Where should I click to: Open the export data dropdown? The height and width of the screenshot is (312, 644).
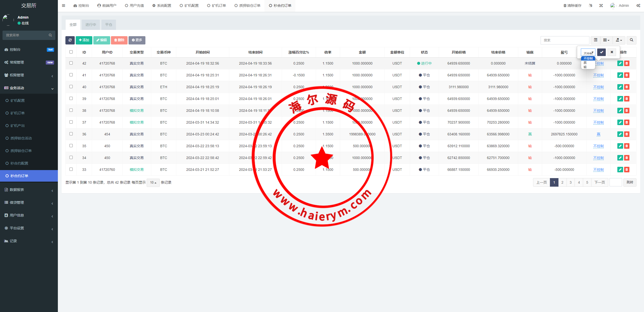[x=619, y=40]
